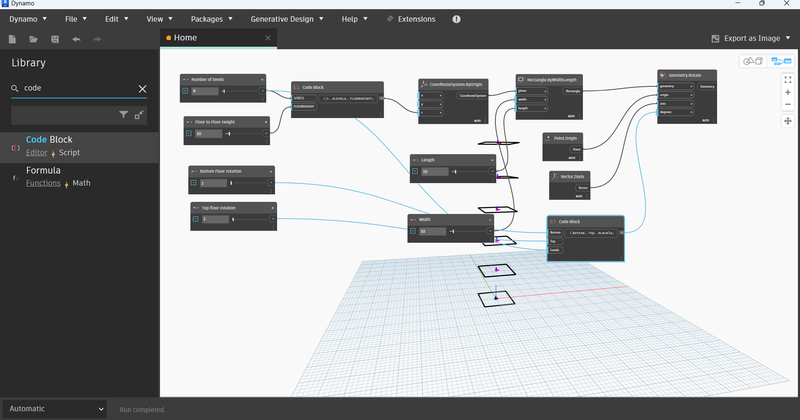The image size is (800, 420).
Task: Activate the pan arrows icon
Action: tap(788, 121)
